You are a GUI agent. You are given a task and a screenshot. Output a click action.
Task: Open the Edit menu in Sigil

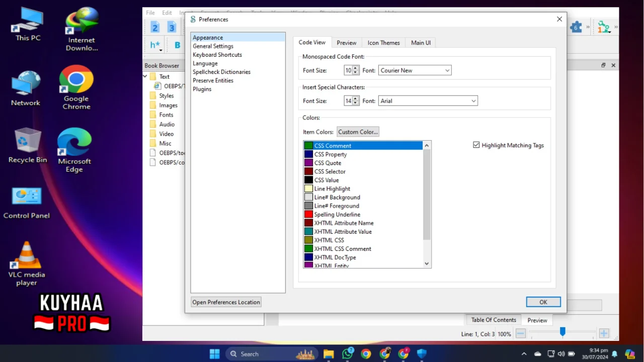point(167,13)
